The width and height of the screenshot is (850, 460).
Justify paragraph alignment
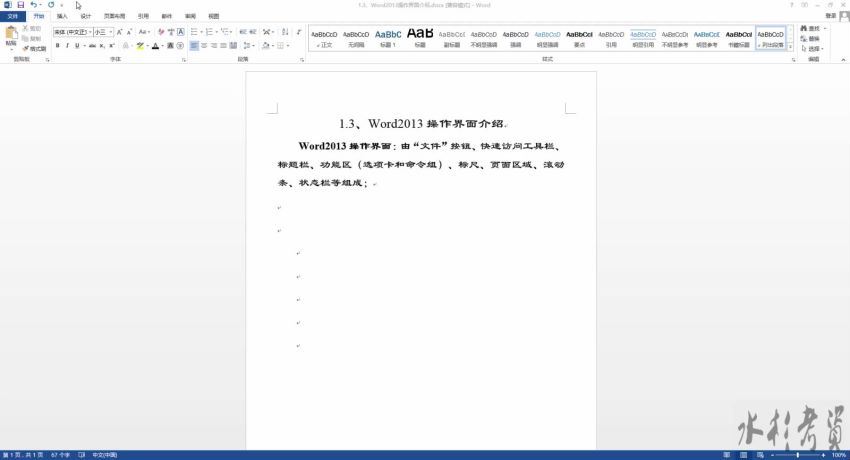pos(223,46)
